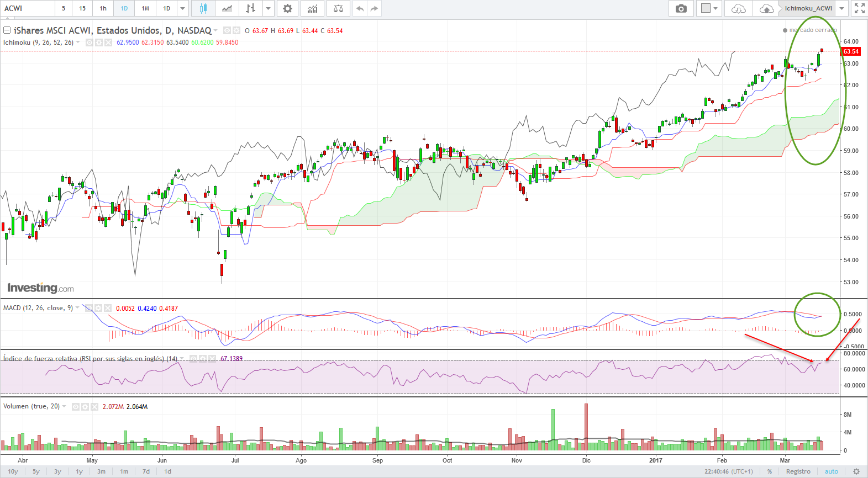Hide the Ichimoku indicator
The image size is (868, 478).
pyautogui.click(x=90, y=43)
